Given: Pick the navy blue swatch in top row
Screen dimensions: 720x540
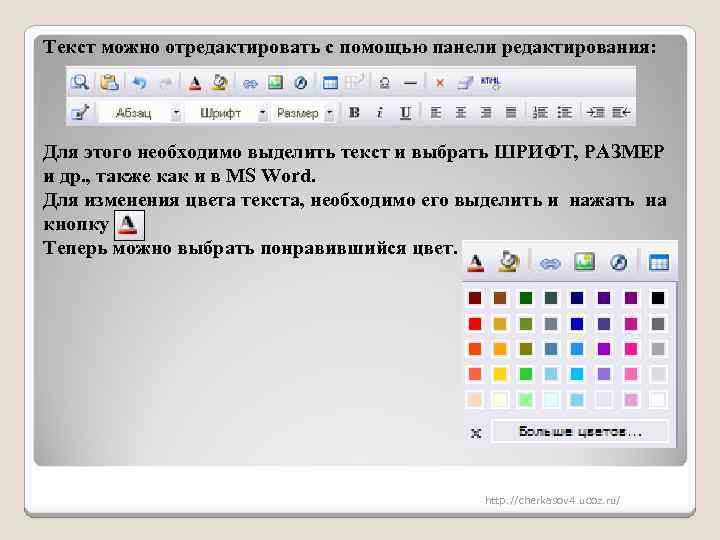Looking at the screenshot, I should click(x=577, y=298).
